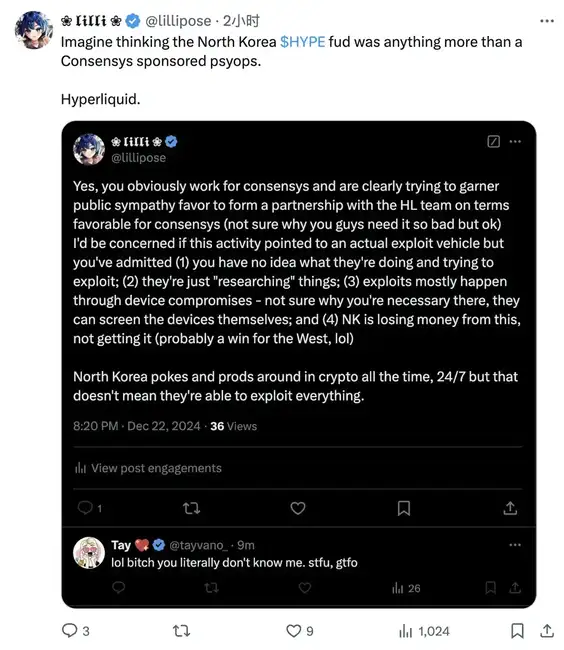View analytics showing 1,024 views

424,631
